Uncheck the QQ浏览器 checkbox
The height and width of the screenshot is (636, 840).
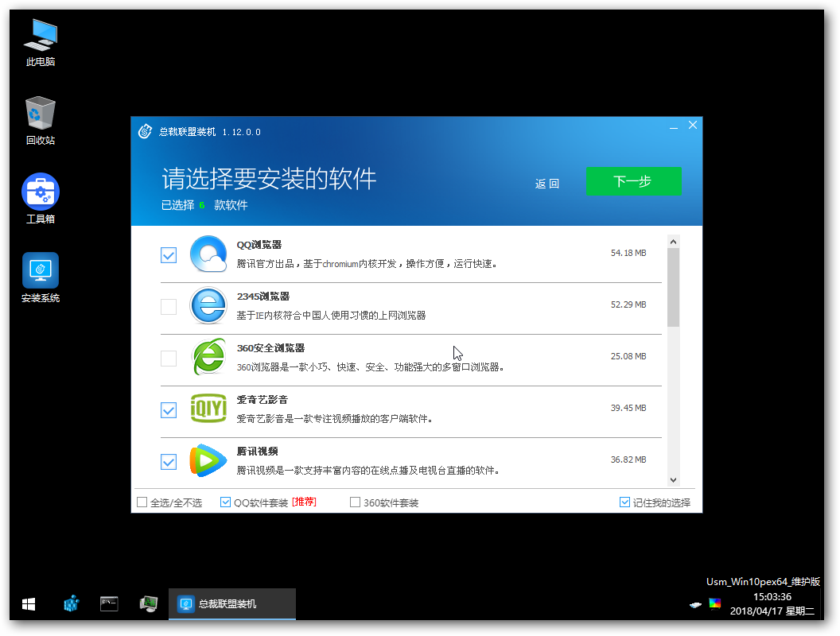pyautogui.click(x=169, y=255)
